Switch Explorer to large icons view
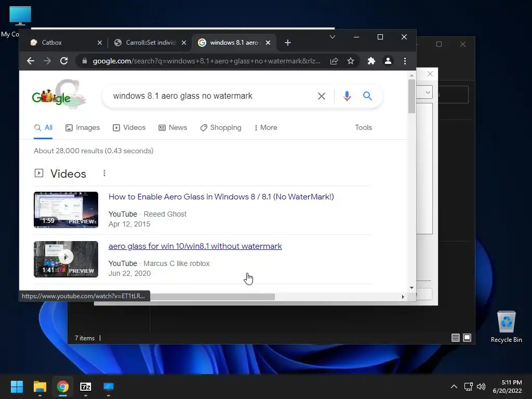This screenshot has height=399, width=532. [x=467, y=338]
